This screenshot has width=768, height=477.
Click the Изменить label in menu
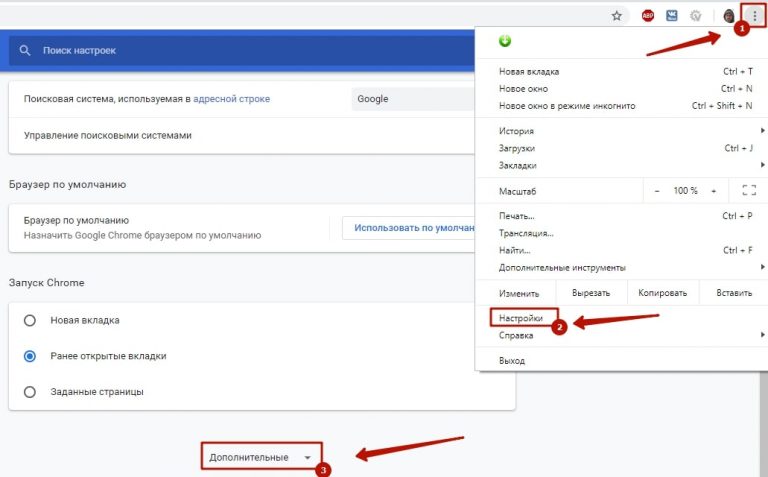pyautogui.click(x=519, y=293)
